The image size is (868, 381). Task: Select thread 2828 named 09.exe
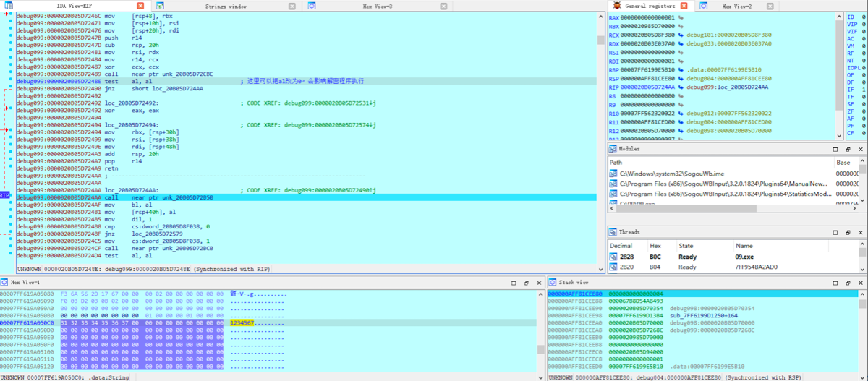pos(732,257)
